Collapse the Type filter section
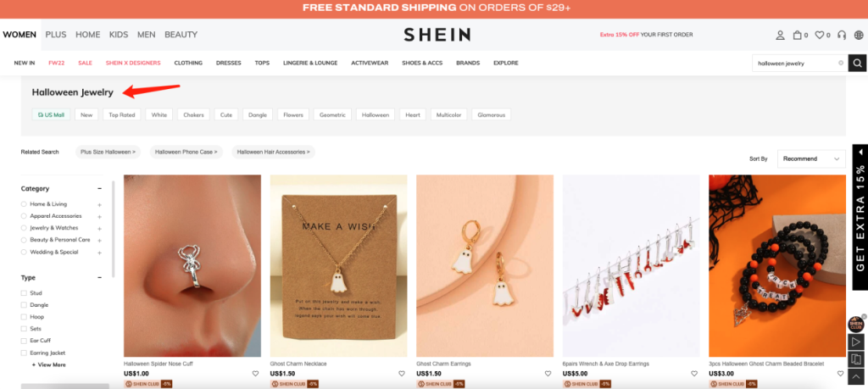The width and height of the screenshot is (868, 389). pos(100,278)
